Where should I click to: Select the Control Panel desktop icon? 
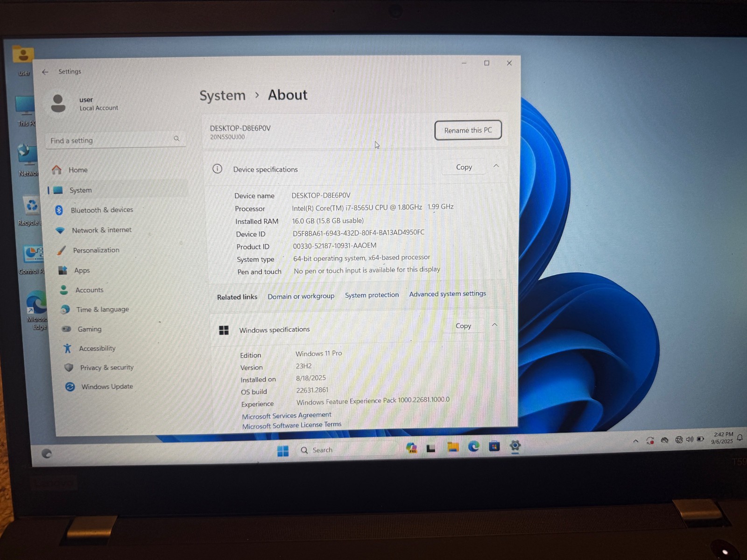point(32,260)
